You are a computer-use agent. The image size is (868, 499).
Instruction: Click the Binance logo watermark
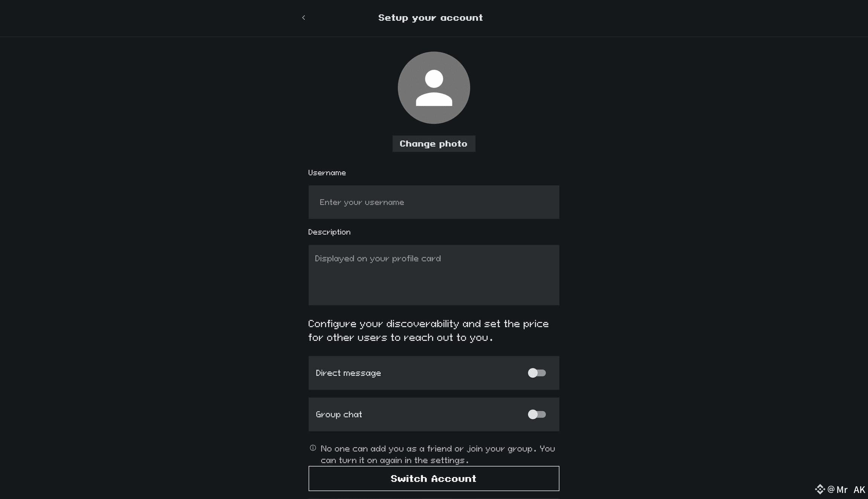pos(820,490)
